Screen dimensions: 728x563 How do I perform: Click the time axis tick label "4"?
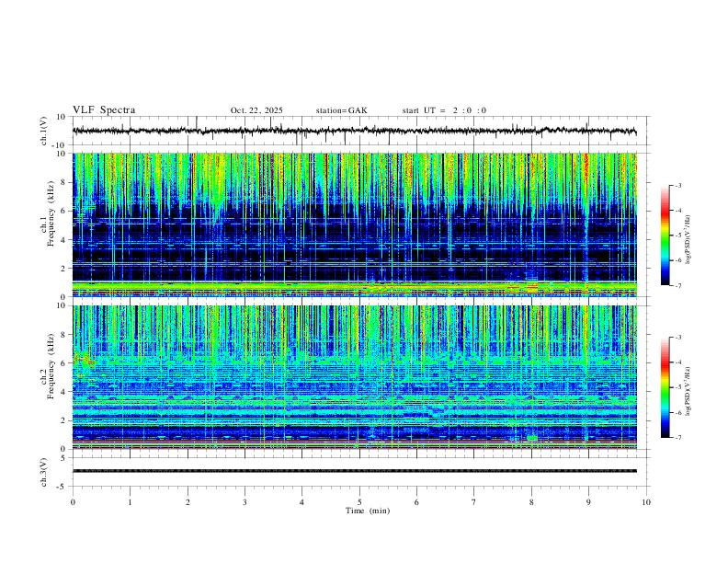click(301, 502)
